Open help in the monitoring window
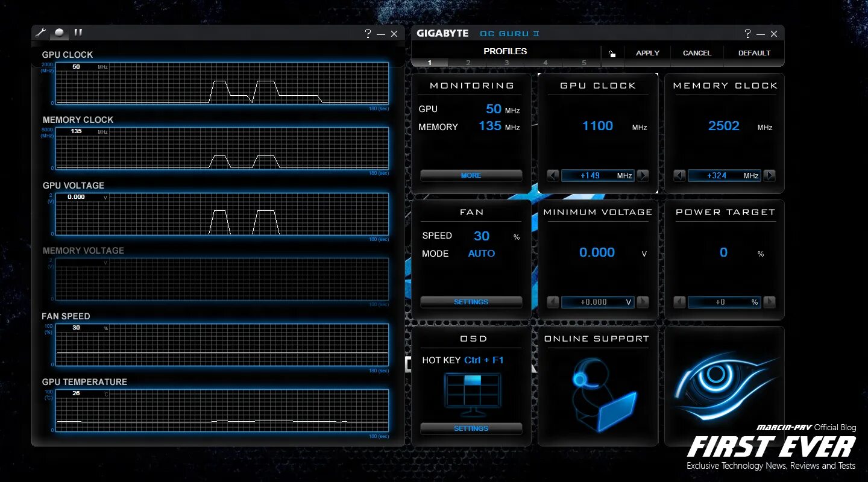The image size is (868, 482). (x=368, y=34)
